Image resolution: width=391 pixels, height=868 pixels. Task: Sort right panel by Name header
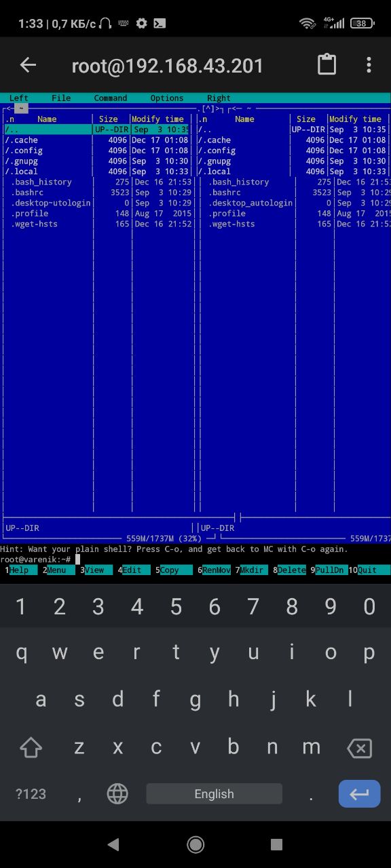(x=244, y=119)
